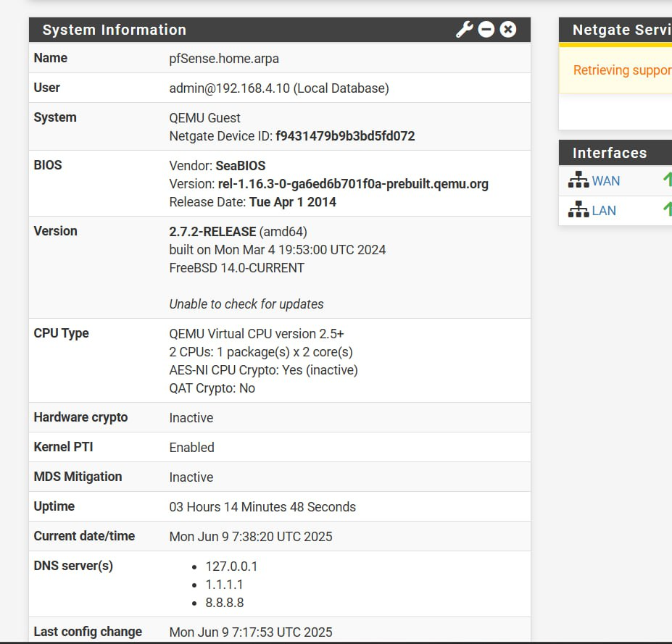Collapse the System Information widget
The height and width of the screenshot is (644, 672).
(486, 30)
